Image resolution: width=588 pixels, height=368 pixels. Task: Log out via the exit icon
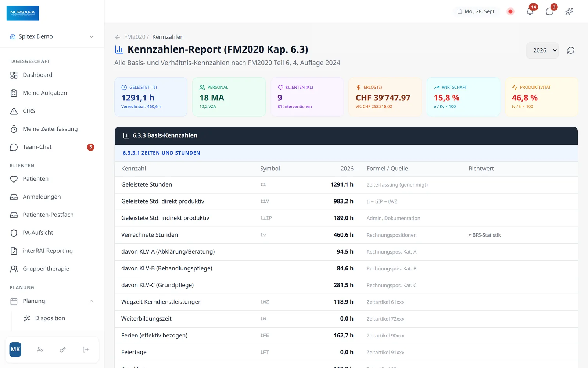(86, 350)
